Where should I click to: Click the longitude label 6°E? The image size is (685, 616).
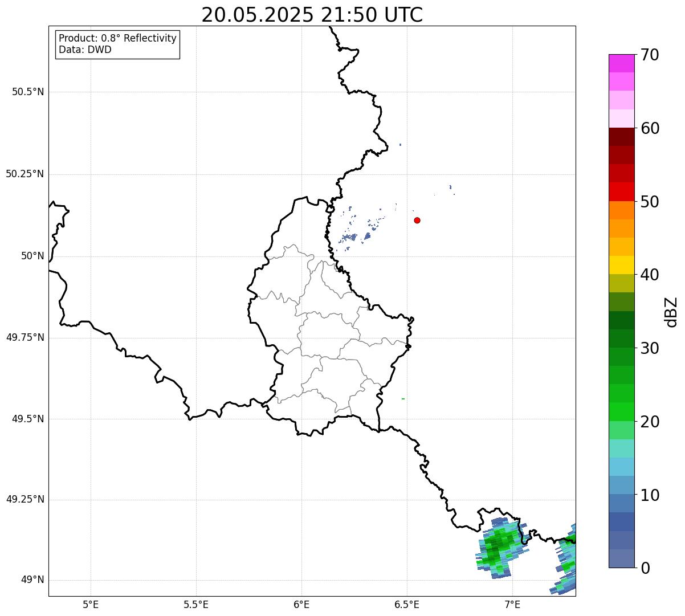(301, 604)
